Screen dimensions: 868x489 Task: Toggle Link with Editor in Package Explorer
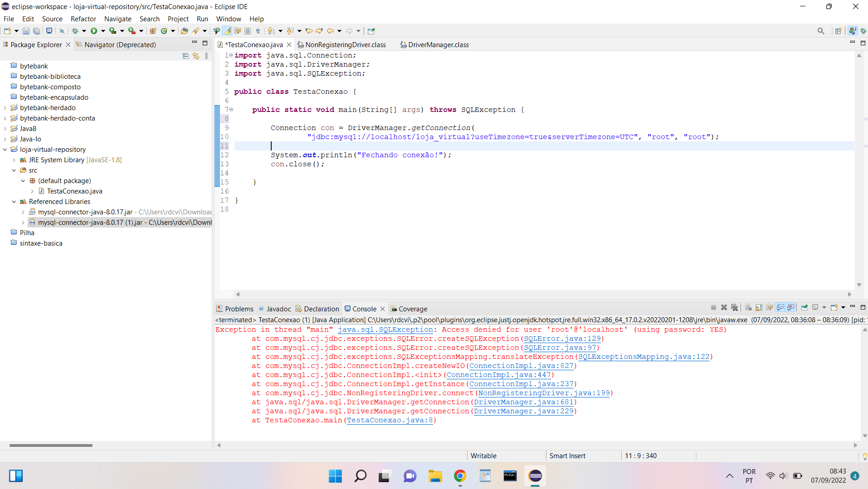click(196, 56)
